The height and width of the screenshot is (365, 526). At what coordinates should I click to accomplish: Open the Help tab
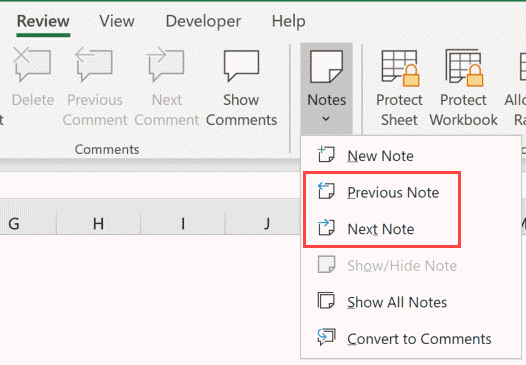(x=288, y=21)
